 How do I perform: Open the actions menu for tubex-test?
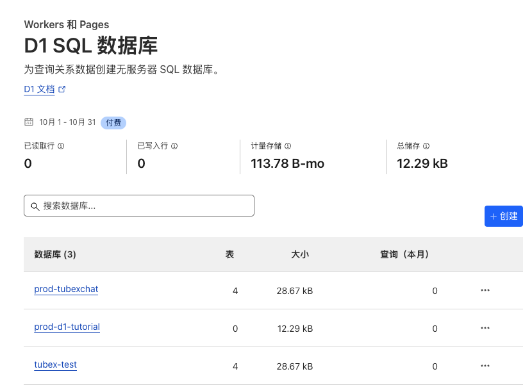tap(485, 366)
